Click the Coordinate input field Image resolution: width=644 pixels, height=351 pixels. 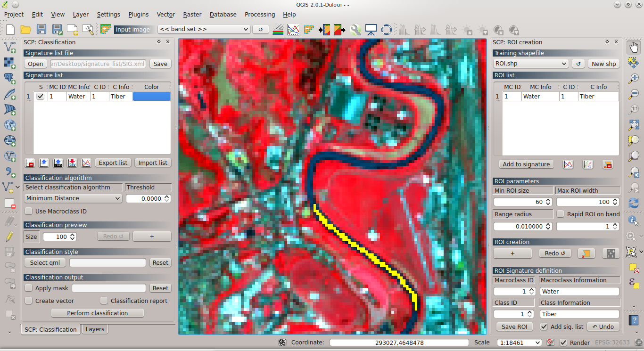coord(399,343)
